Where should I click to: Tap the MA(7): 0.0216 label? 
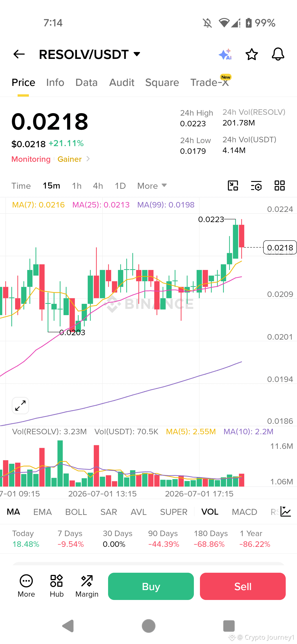pyautogui.click(x=38, y=205)
